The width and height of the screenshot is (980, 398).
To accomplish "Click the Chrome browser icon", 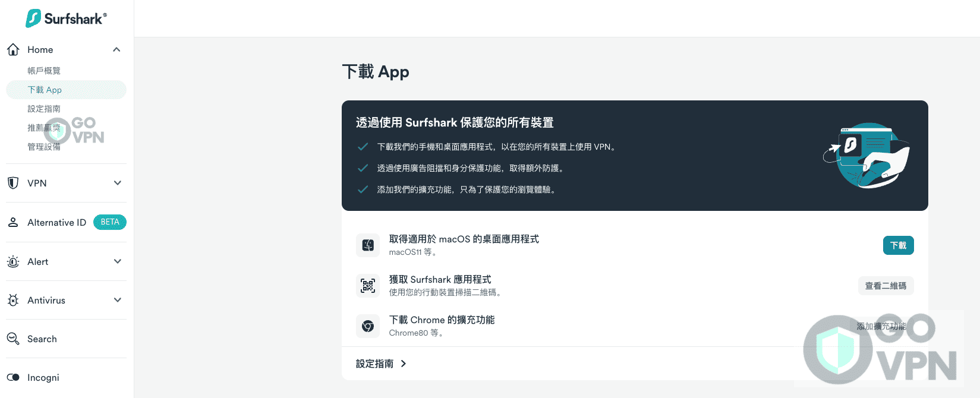I will point(368,326).
